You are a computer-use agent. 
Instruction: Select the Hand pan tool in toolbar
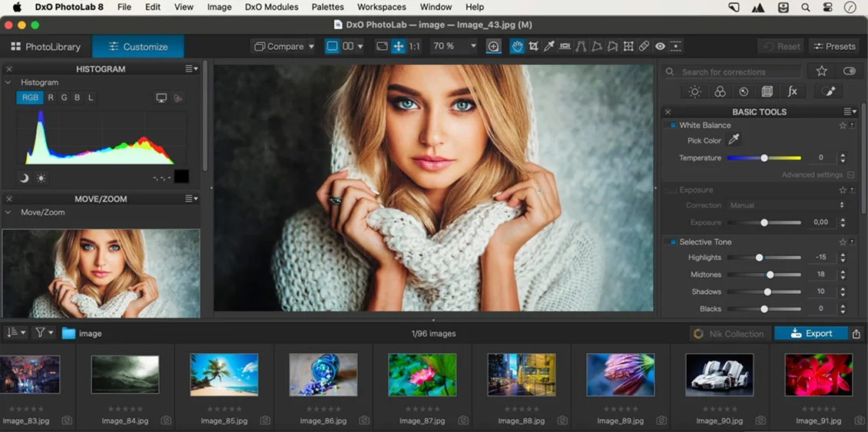point(517,47)
